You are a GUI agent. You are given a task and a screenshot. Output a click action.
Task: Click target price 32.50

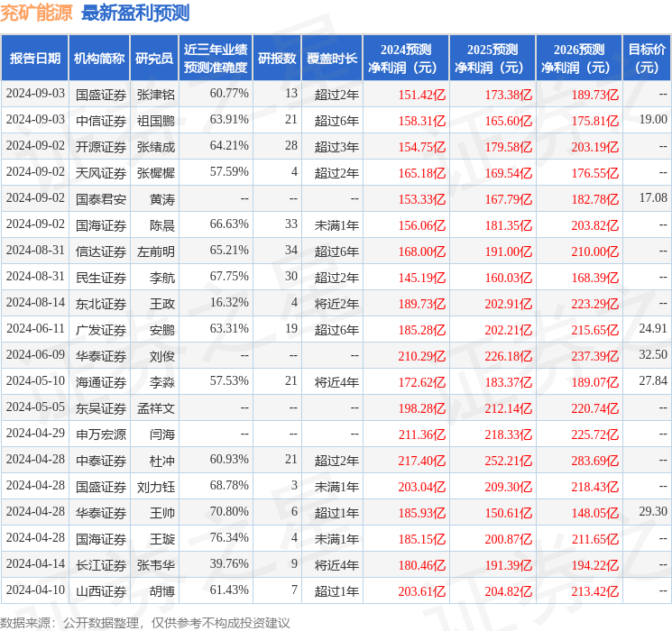653,354
